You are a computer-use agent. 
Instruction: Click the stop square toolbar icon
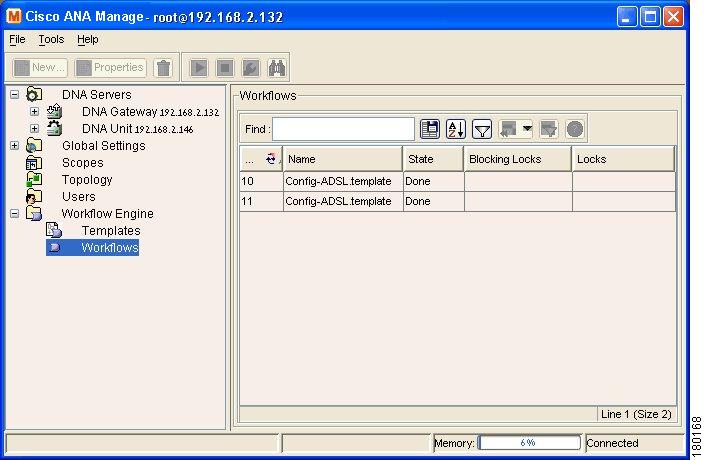point(225,68)
